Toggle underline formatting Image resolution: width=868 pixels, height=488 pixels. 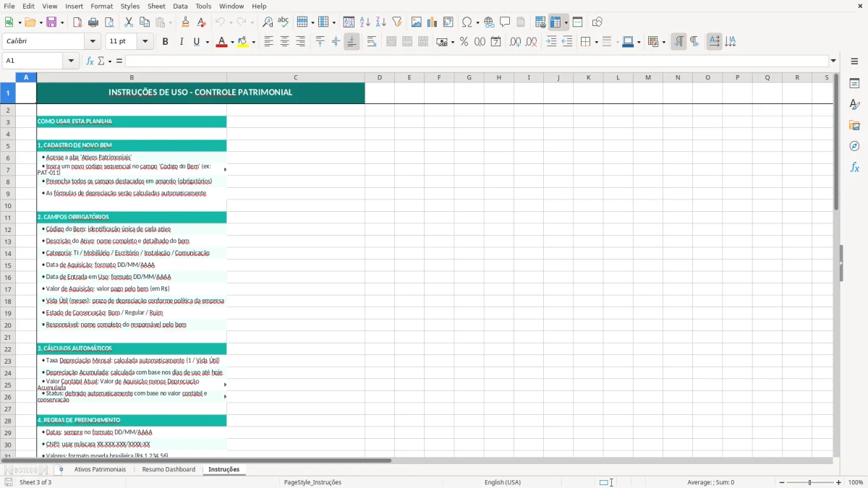[x=196, y=42]
